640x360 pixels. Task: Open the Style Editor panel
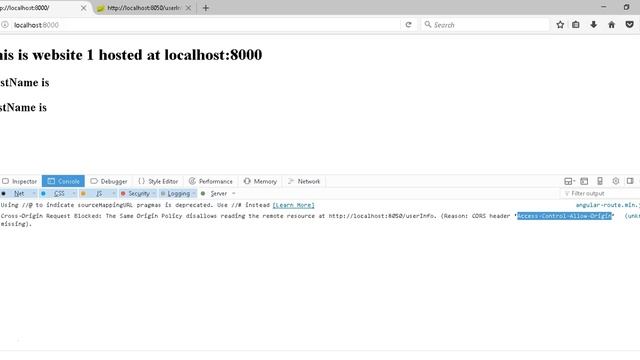(158, 181)
